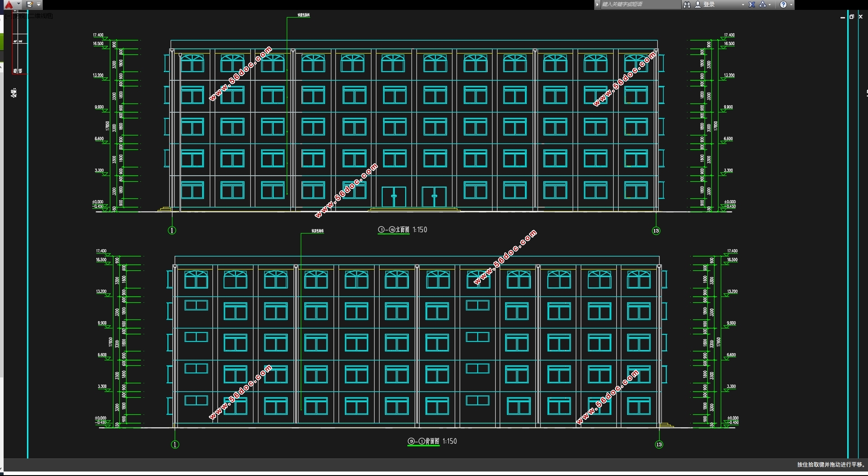This screenshot has height=476, width=868.
Task: Open the dropdown arrow after 登录
Action: click(743, 4)
